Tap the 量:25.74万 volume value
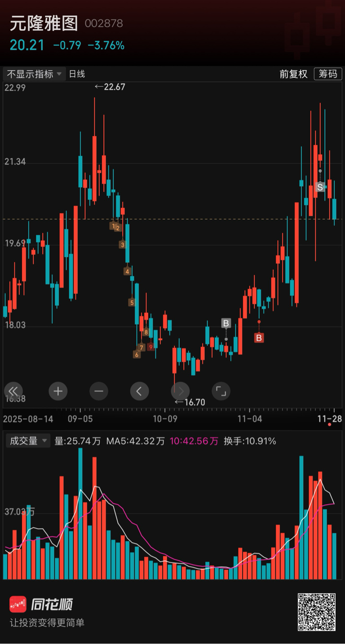Image resolution: width=345 pixels, height=644 pixels. [78, 441]
